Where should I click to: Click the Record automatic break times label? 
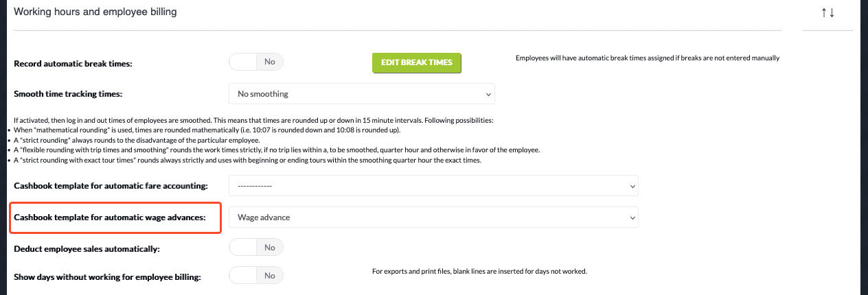tap(73, 64)
